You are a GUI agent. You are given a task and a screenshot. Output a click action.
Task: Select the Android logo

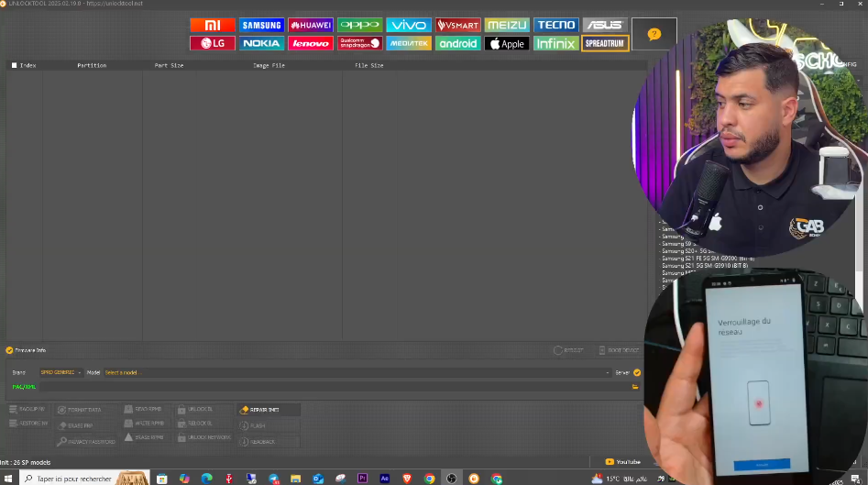pos(457,43)
